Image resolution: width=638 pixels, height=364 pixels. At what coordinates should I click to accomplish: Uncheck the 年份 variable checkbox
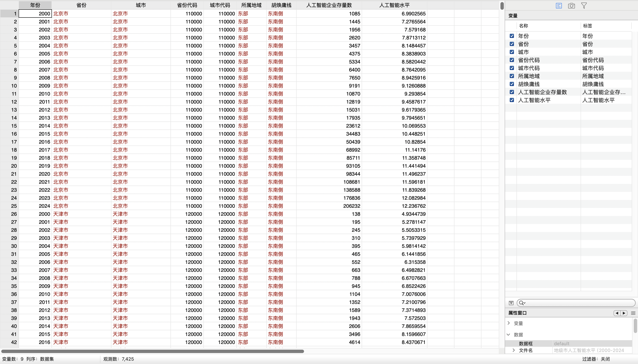point(512,36)
